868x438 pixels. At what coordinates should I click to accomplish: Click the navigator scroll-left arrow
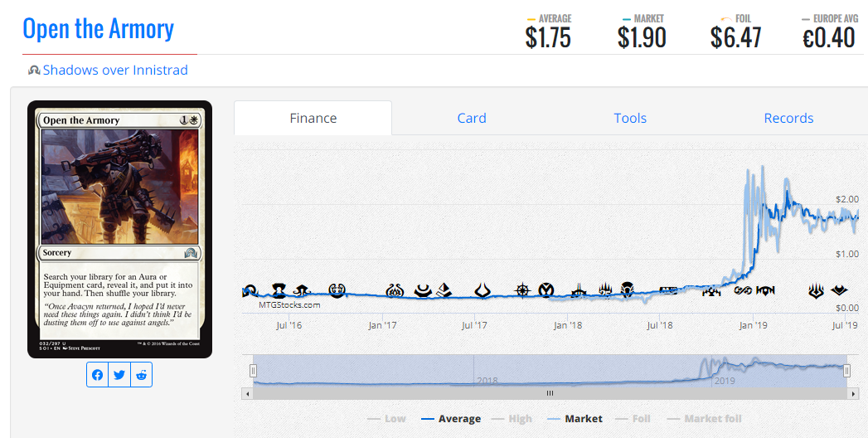[x=247, y=394]
